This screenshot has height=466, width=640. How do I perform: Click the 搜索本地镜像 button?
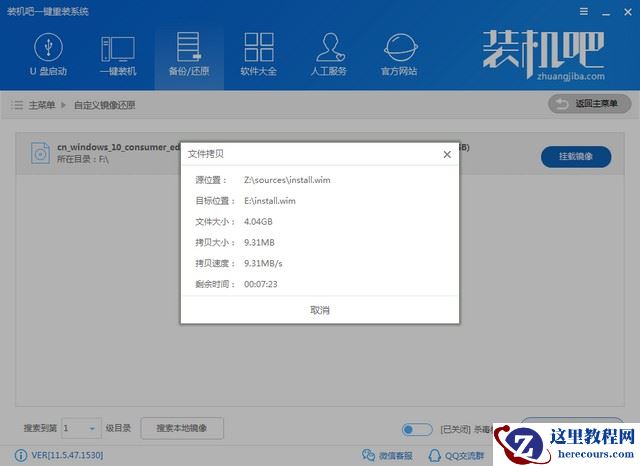pyautogui.click(x=182, y=428)
